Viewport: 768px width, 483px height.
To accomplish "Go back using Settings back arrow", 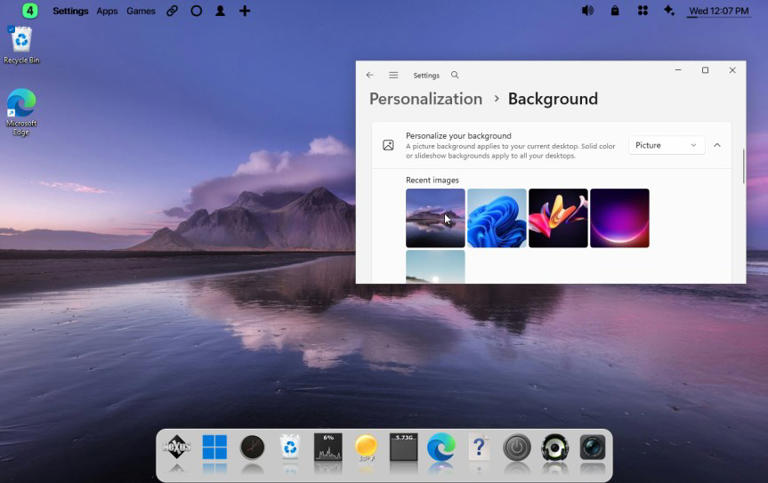I will [370, 75].
